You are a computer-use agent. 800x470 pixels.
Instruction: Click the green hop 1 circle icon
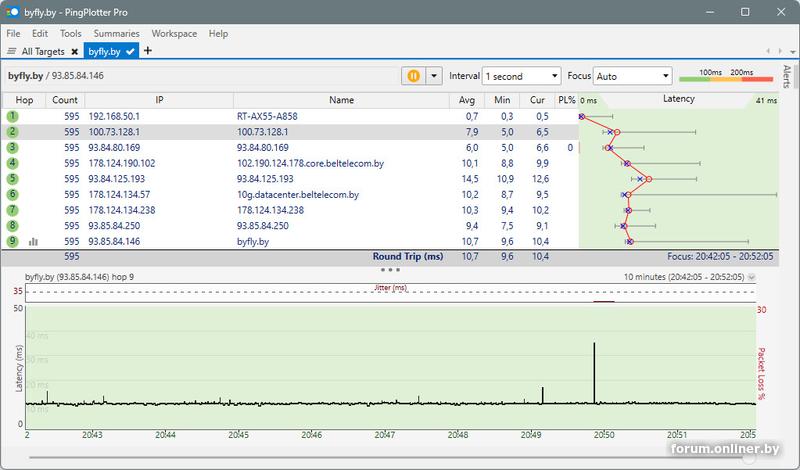12,116
